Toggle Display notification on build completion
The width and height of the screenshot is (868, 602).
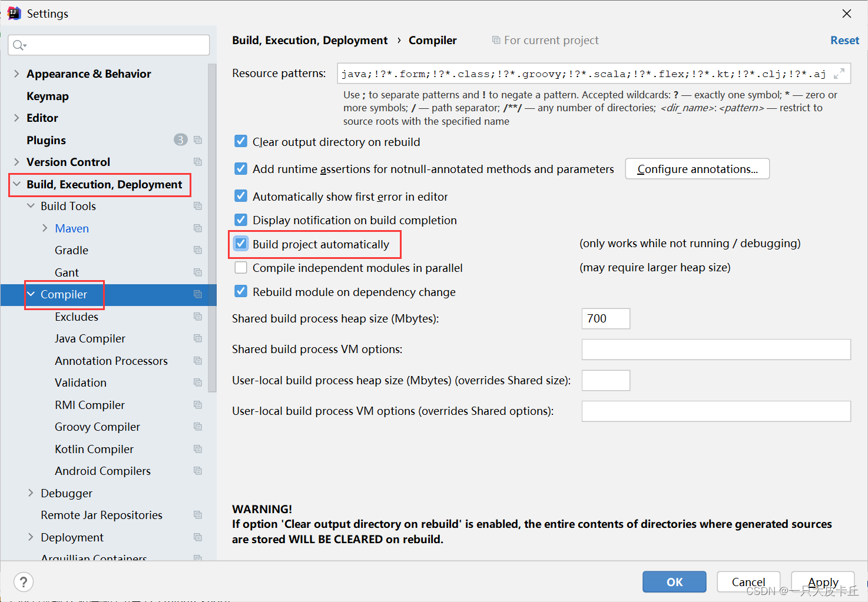tap(241, 220)
